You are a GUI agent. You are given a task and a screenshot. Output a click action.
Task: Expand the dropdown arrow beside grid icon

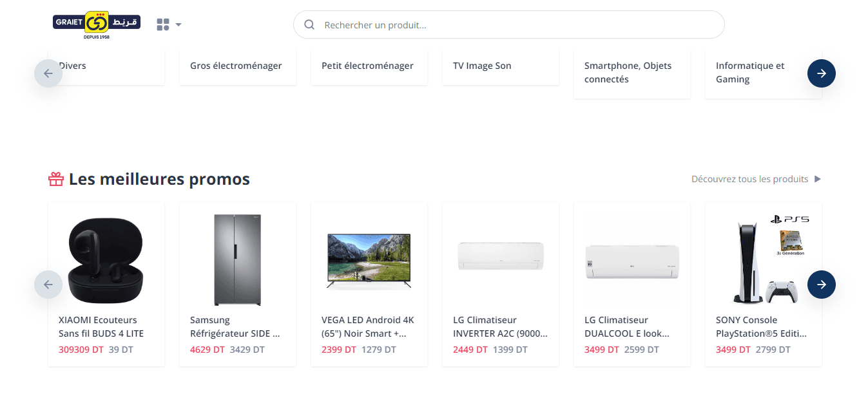point(178,24)
